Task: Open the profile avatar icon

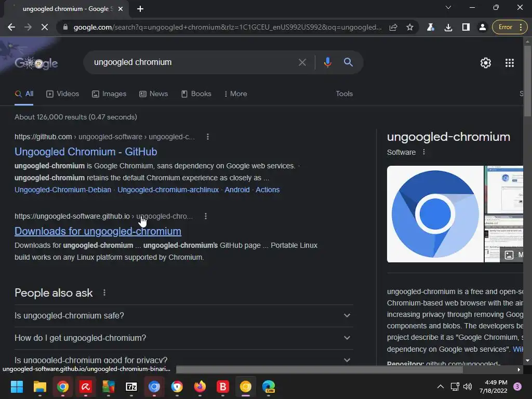Action: pyautogui.click(x=483, y=27)
